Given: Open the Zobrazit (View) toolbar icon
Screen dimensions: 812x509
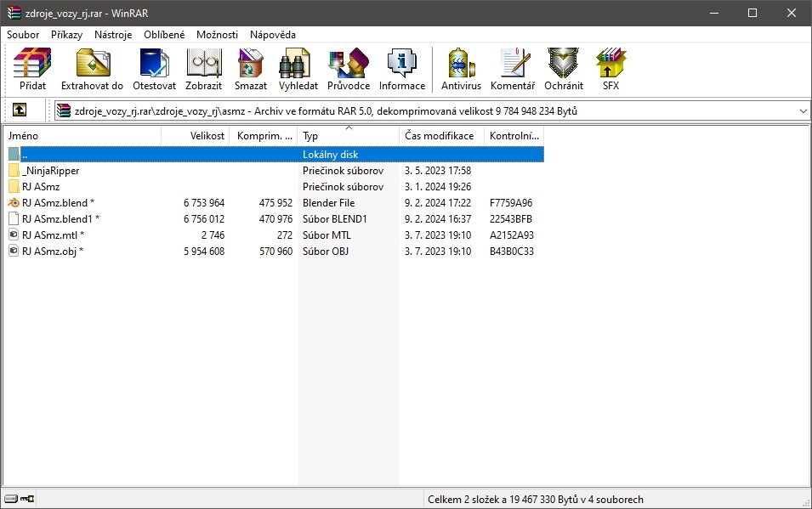Looking at the screenshot, I should pyautogui.click(x=204, y=63).
